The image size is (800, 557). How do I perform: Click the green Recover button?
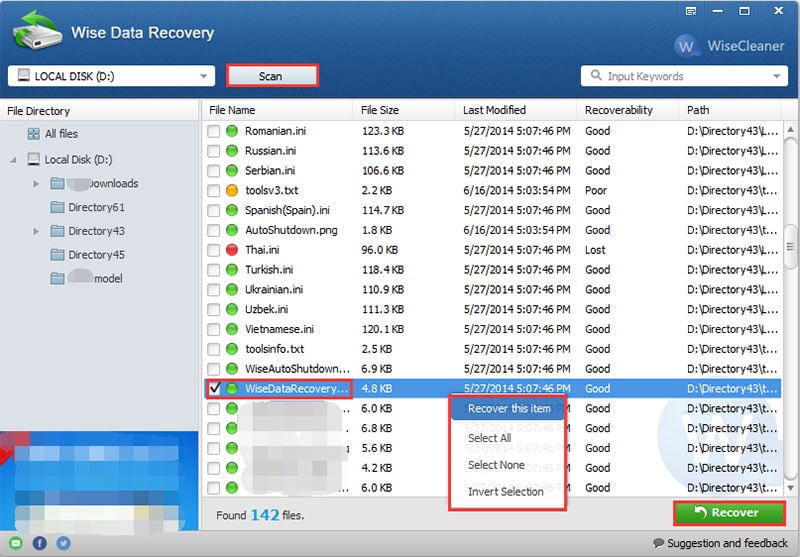pyautogui.click(x=729, y=513)
